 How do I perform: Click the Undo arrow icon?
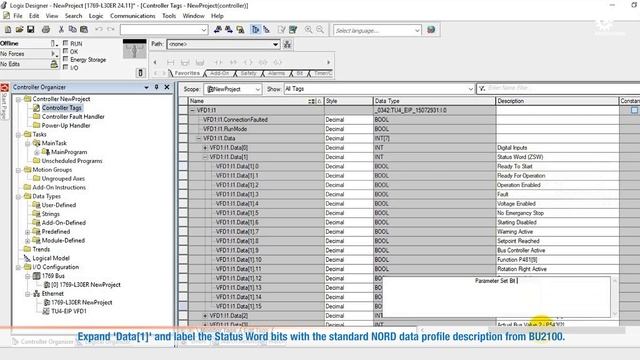pyautogui.click(x=99, y=30)
